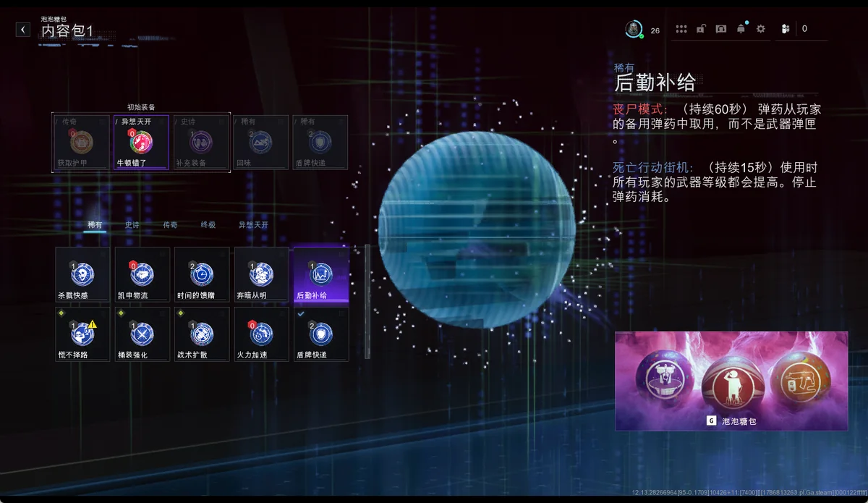Click the gobblegum list scrollbar
The width and height of the screenshot is (868, 503).
pos(367,302)
